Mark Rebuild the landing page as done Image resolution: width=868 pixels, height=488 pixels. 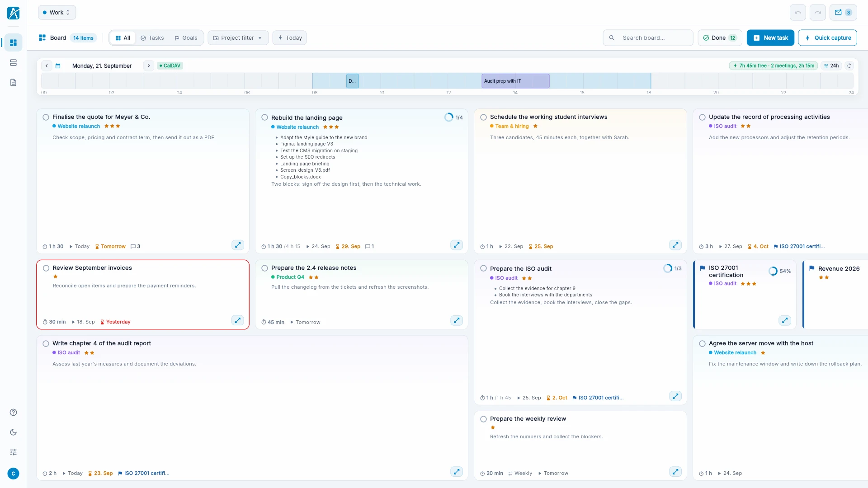(x=264, y=117)
